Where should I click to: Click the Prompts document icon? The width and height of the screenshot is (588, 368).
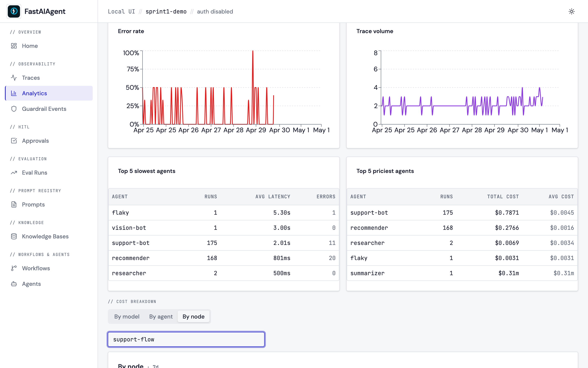14,204
